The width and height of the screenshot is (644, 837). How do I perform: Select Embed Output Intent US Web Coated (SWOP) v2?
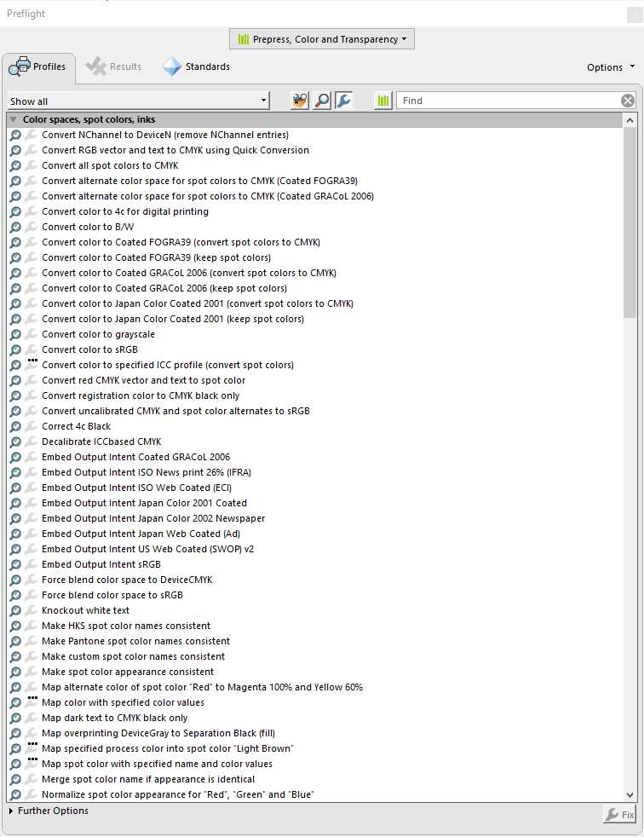pos(147,549)
